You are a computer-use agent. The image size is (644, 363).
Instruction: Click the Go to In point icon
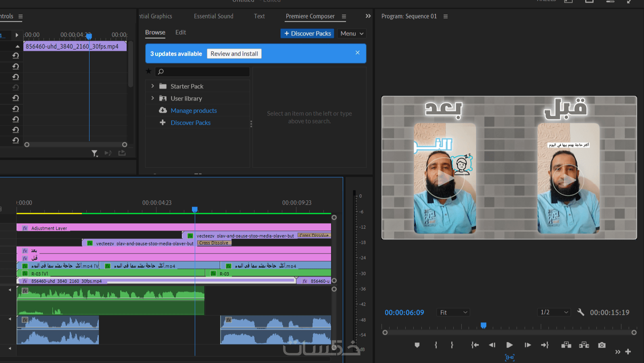pyautogui.click(x=475, y=345)
